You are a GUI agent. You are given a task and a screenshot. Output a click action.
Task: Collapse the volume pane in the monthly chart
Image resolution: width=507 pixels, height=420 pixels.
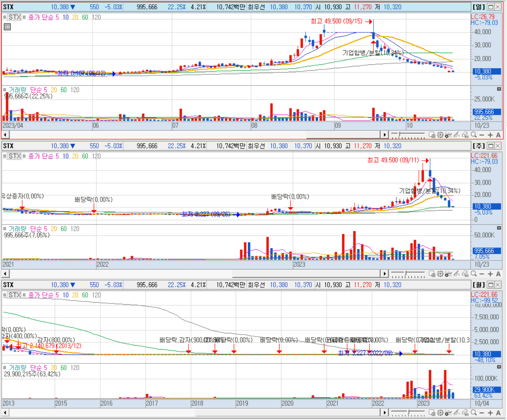point(499,367)
